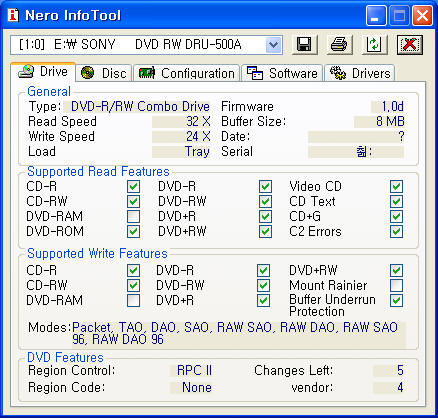Screen dimensions: 438x418
Task: Click Changes Left value 5
Action: click(389, 371)
